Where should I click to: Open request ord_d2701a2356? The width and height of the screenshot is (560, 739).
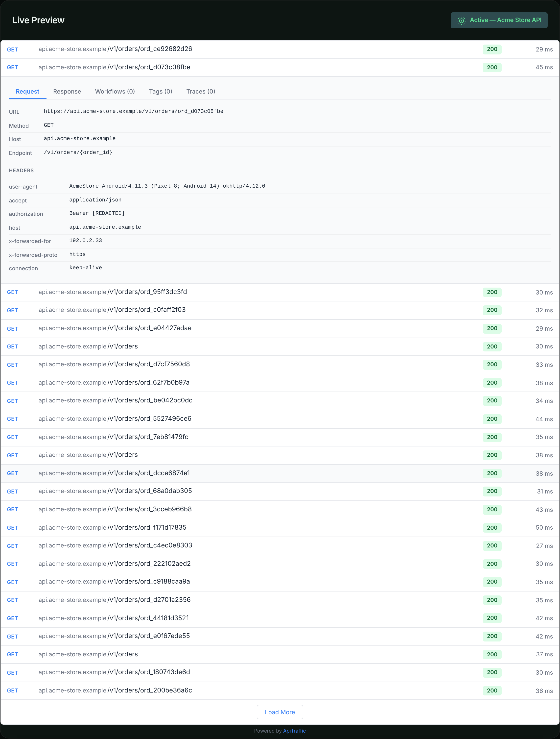pyautogui.click(x=280, y=600)
